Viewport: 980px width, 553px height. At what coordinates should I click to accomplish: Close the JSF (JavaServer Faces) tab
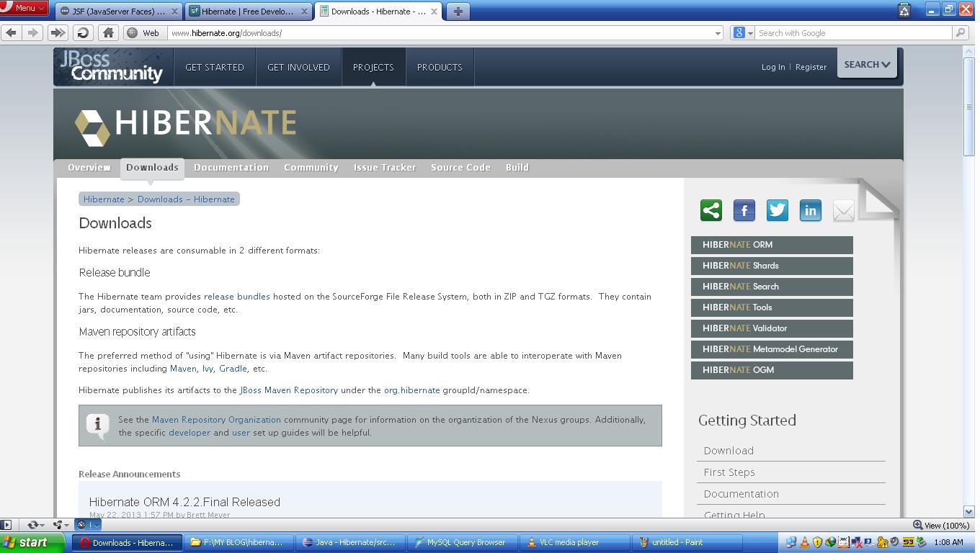(174, 12)
